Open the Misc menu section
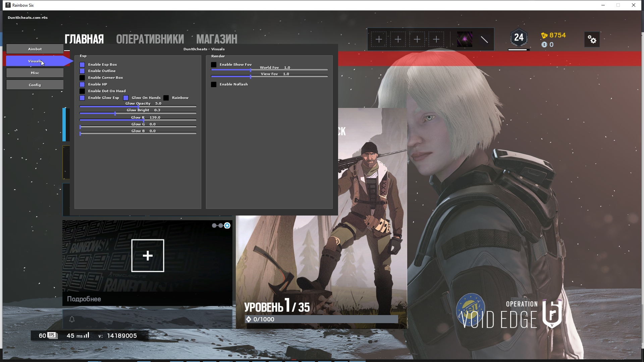Screen dimensions: 644x362 click(35, 73)
